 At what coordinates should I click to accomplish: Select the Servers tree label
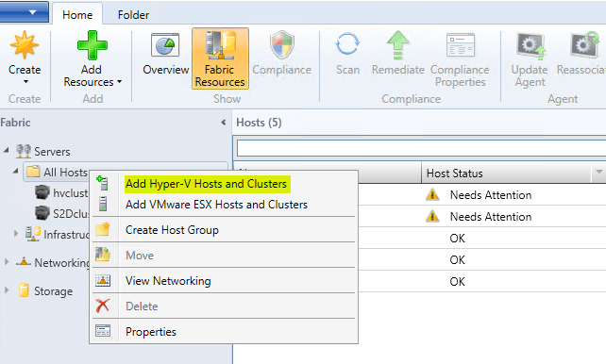(x=52, y=152)
